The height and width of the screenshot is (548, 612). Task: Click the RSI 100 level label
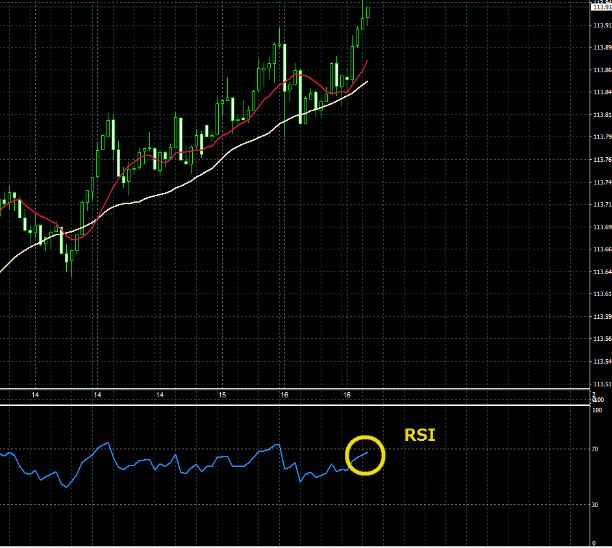coord(597,410)
